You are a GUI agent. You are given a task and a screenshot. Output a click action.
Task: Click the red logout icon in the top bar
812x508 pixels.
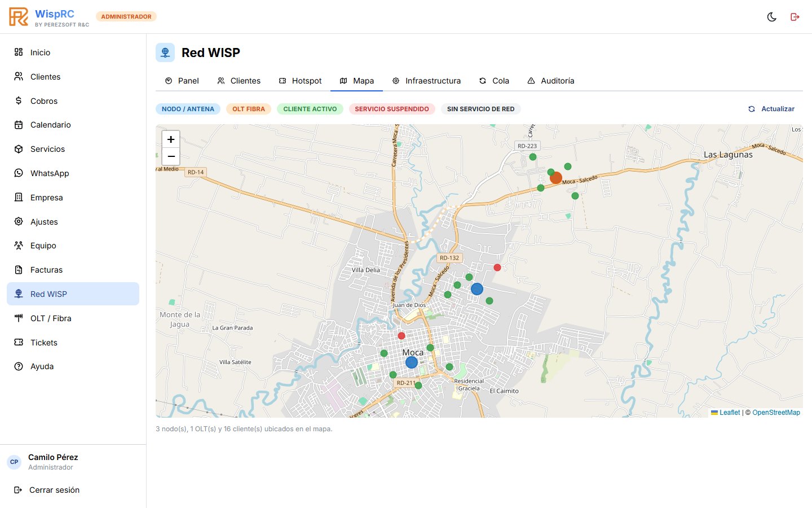(795, 17)
